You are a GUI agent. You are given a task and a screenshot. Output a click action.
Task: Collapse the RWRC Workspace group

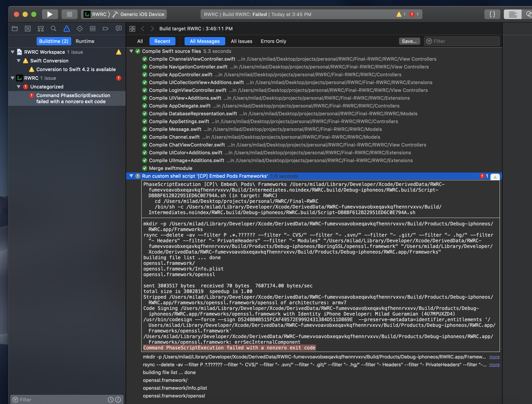(x=13, y=52)
